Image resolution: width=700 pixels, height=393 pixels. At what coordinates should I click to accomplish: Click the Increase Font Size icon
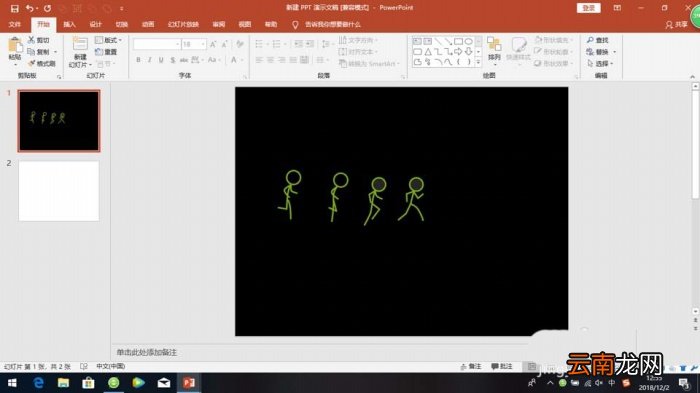pos(213,44)
